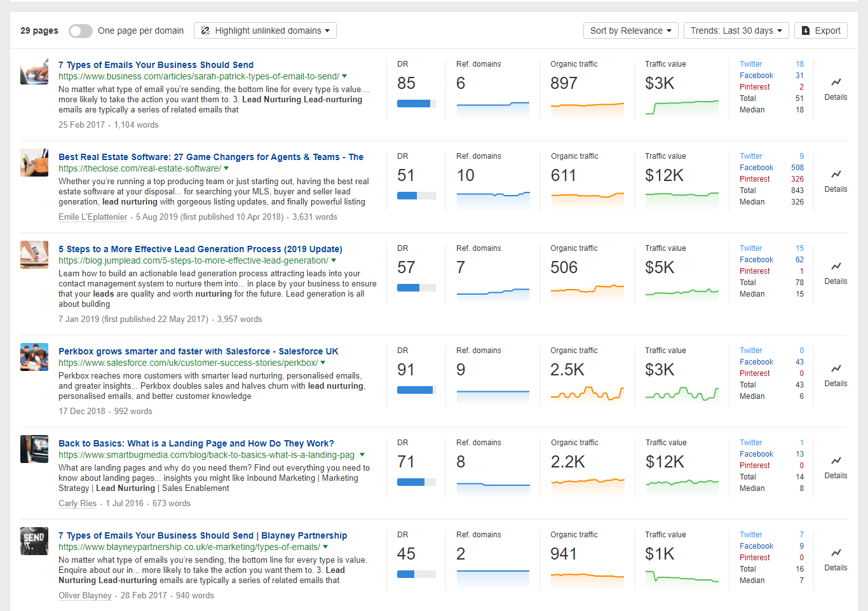Viewport: 868px width, 611px height.
Task: Click '25 Feb 2017 · 1,104 words' text
Action: tap(109, 125)
